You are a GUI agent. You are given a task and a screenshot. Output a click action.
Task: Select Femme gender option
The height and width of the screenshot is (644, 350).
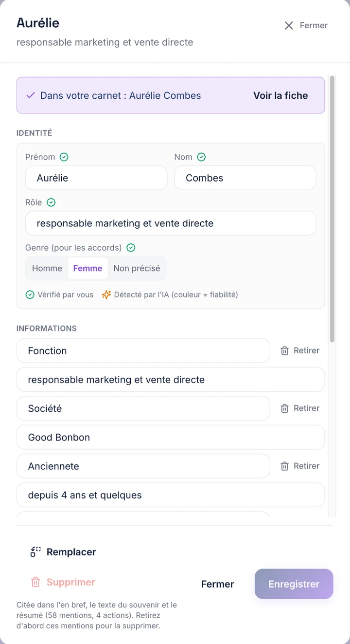[87, 268]
